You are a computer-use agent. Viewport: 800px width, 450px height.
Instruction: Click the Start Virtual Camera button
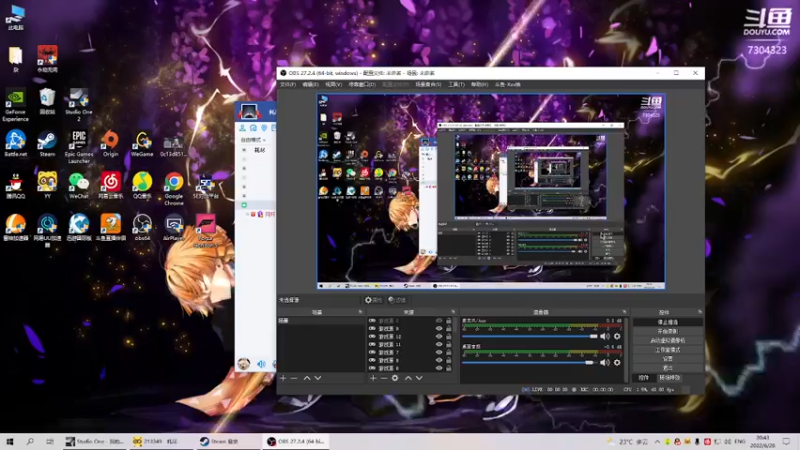tap(668, 340)
